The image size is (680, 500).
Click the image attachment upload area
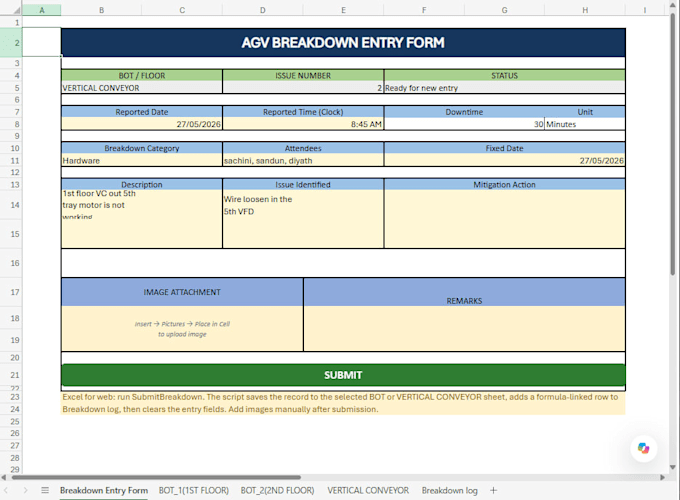coord(182,329)
